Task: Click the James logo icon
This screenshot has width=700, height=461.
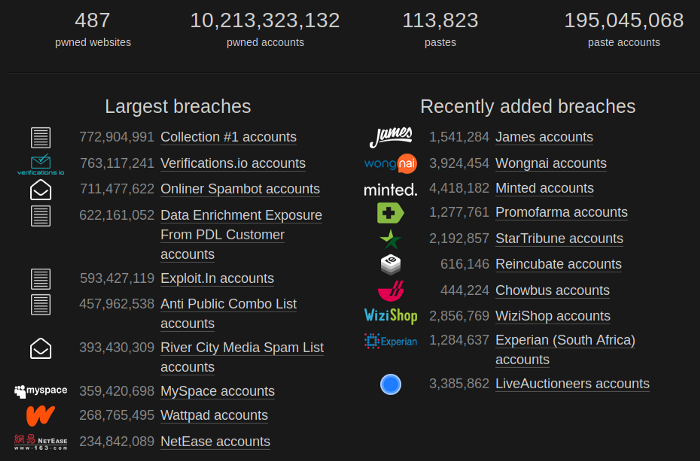Action: tap(391, 137)
